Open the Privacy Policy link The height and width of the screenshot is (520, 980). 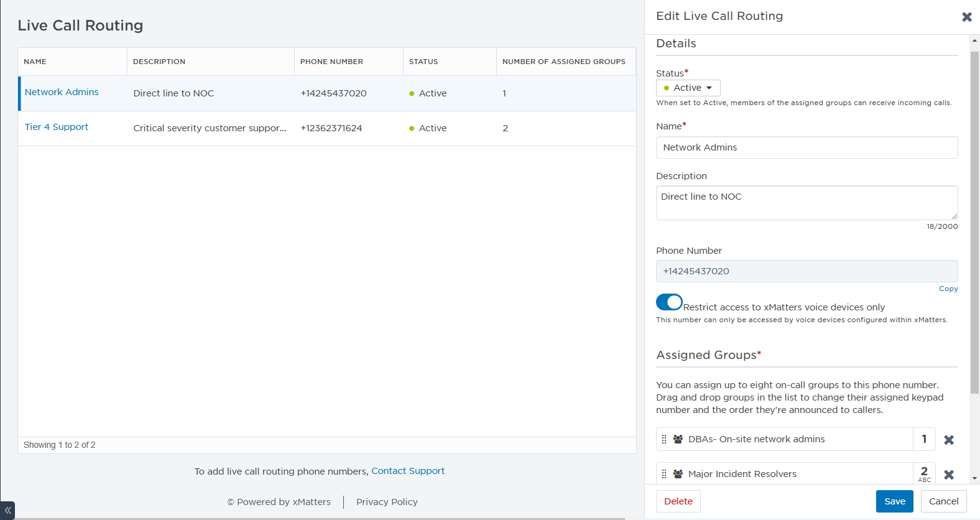tap(387, 502)
